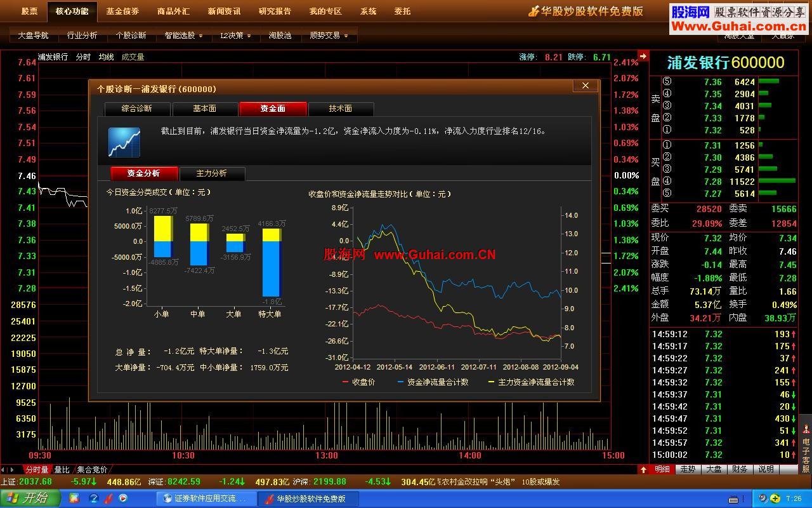Click the blue chart icon in diagnosis dialog

(124, 142)
